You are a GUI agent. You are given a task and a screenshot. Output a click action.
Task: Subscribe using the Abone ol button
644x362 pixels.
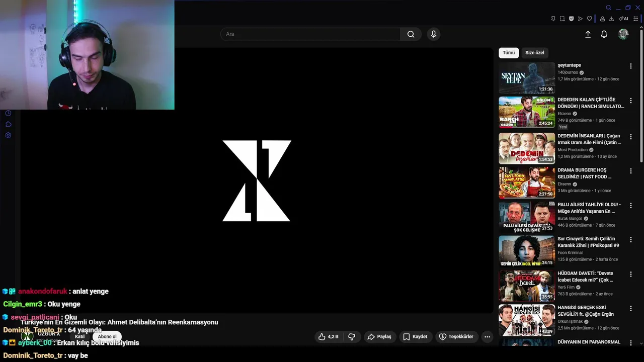coord(107,337)
